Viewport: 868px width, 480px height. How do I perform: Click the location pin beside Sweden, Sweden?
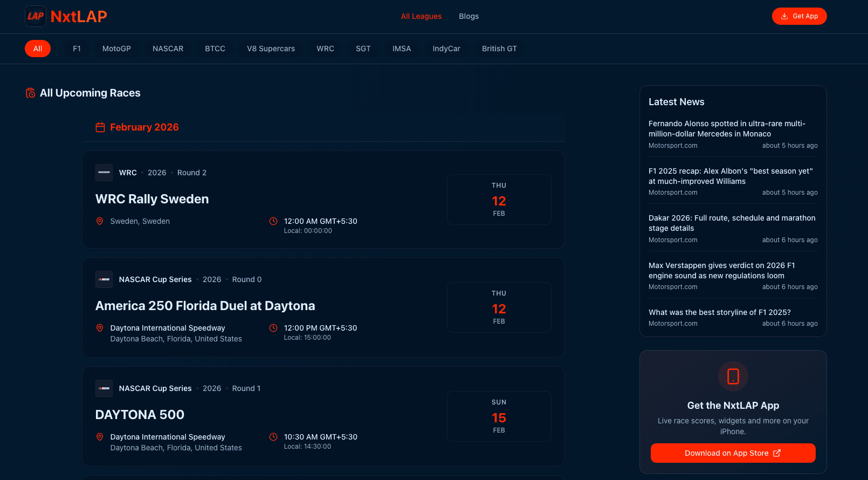coord(100,221)
